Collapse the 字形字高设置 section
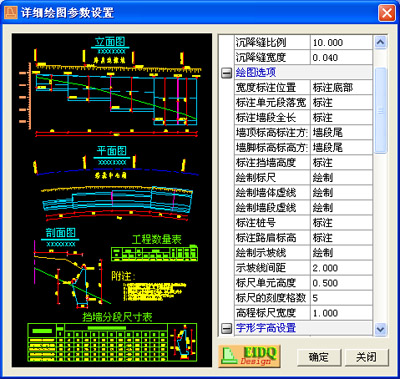This screenshot has width=400, height=379. tap(226, 328)
